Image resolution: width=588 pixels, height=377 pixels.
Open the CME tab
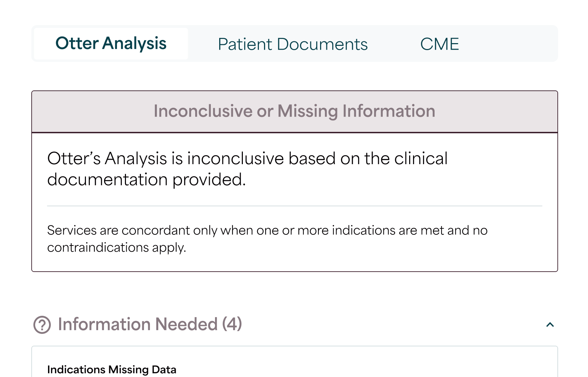click(x=439, y=44)
